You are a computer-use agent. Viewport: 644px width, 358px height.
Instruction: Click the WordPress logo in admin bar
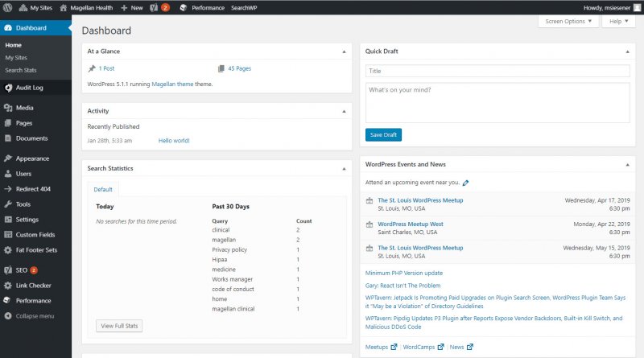point(7,7)
